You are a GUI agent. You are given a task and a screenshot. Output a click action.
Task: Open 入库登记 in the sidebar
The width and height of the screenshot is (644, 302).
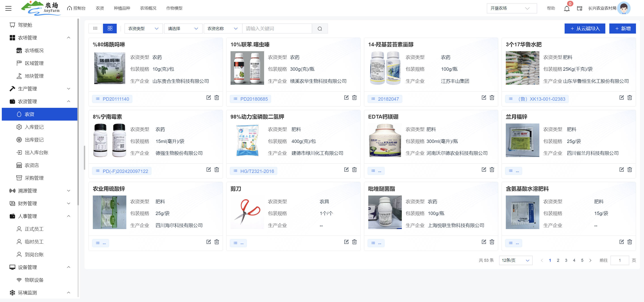[34, 127]
